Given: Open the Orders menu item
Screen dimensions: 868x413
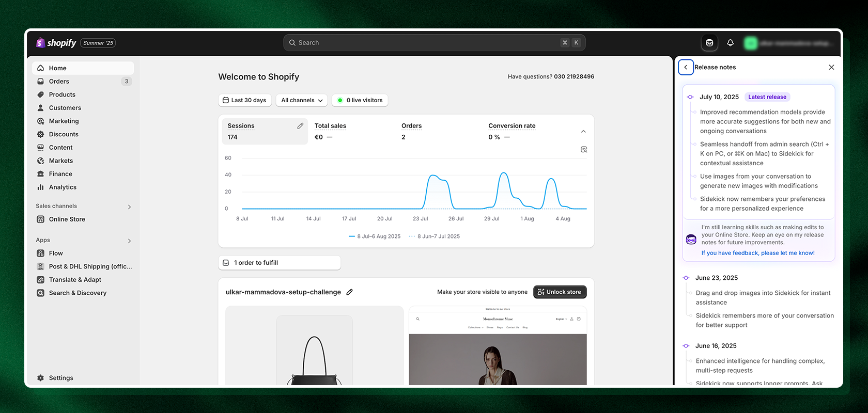Looking at the screenshot, I should click(83, 82).
